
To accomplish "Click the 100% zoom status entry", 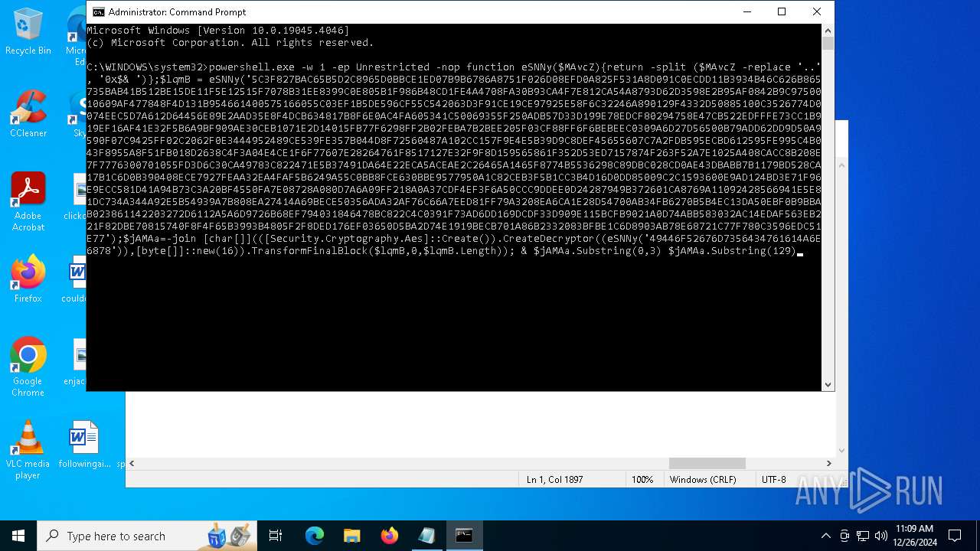I will tap(642, 480).
